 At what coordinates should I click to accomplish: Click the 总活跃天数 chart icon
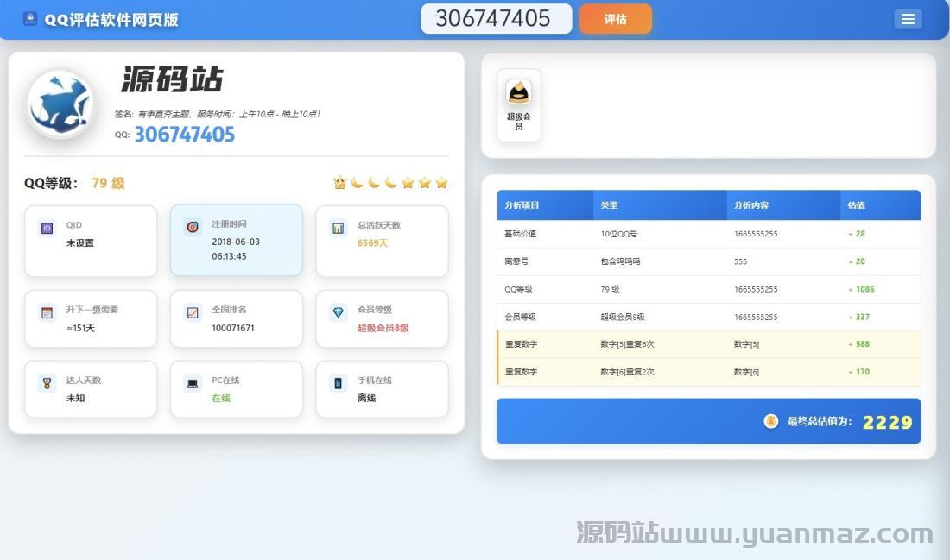(x=338, y=229)
